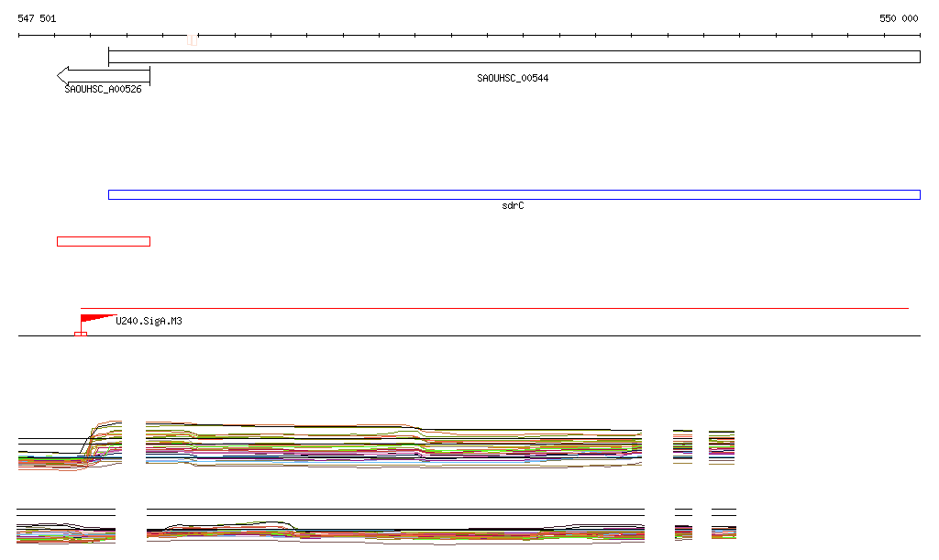Click the short red outlined rectangle
The height and width of the screenshot is (560, 939).
103,241
